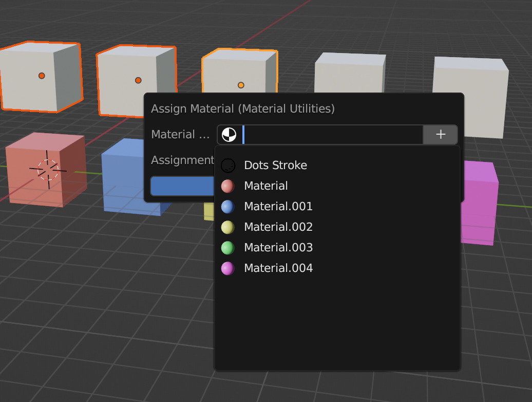
Task: Select Material.003 as the assignment material
Action: tap(278, 247)
